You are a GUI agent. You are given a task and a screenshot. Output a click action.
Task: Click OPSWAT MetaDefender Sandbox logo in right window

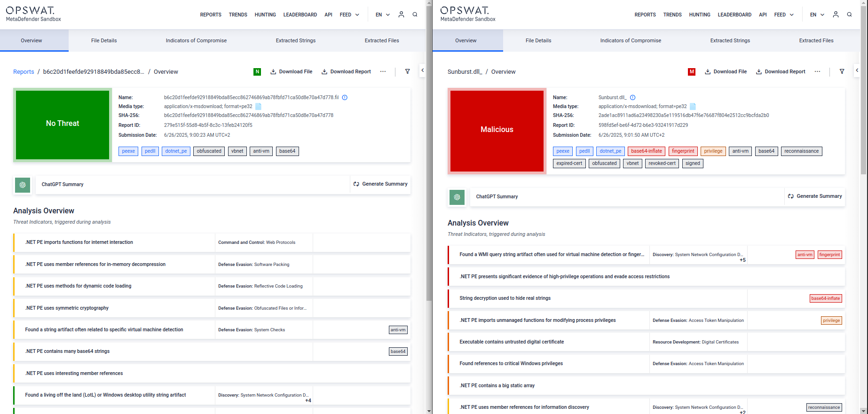click(x=468, y=14)
